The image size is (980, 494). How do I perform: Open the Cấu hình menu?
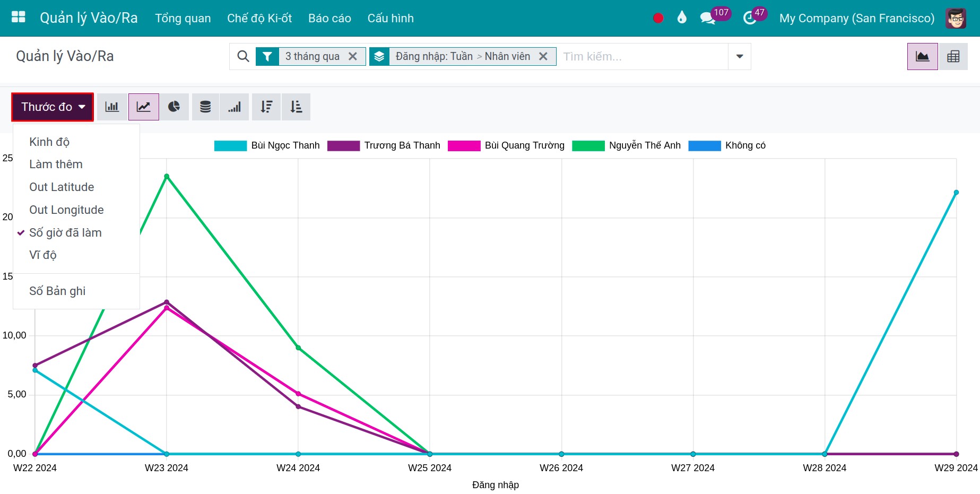pyautogui.click(x=391, y=18)
